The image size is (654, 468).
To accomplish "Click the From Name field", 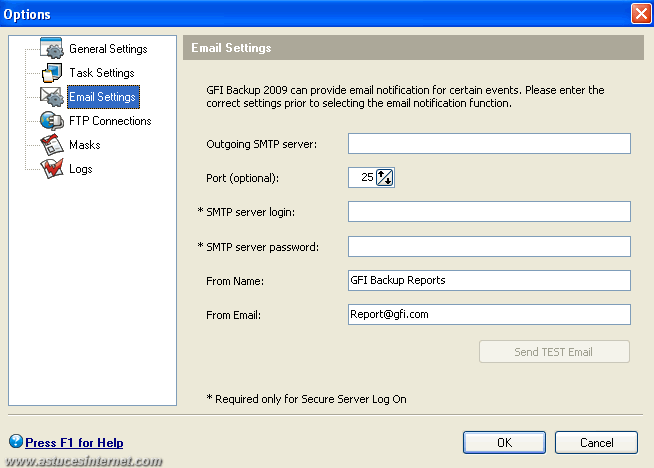I will click(x=489, y=280).
